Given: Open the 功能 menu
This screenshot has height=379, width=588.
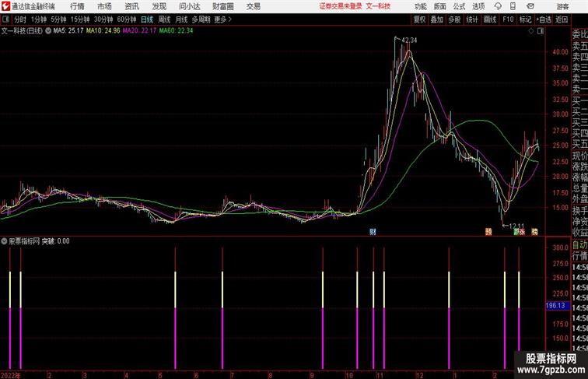Looking at the screenshot, I should [x=421, y=6].
